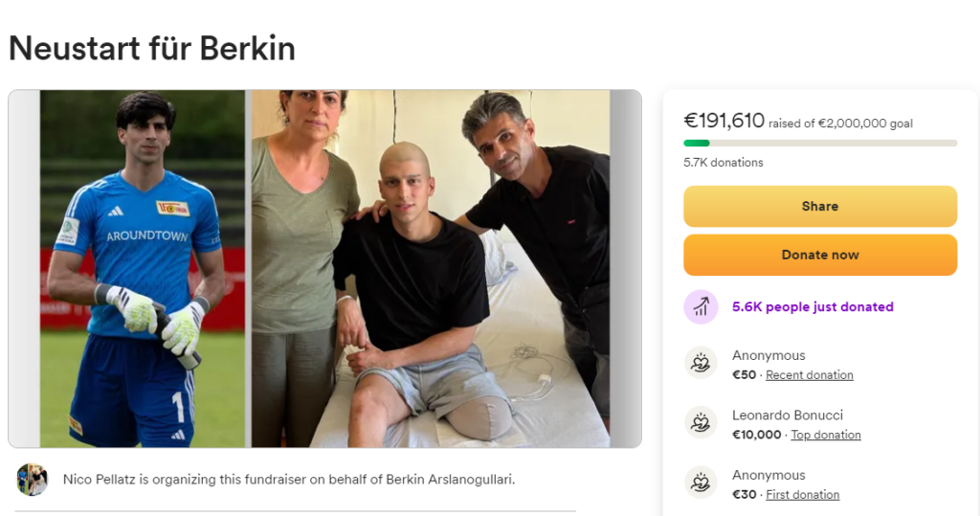Screen dimensions: 980x516
Task: Click the purple trending chart icon
Action: click(701, 306)
